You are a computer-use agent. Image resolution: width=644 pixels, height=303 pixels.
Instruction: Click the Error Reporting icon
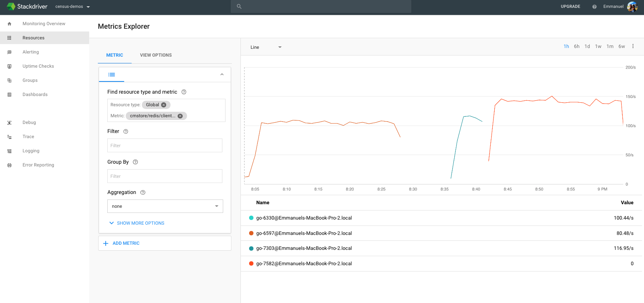point(9,165)
